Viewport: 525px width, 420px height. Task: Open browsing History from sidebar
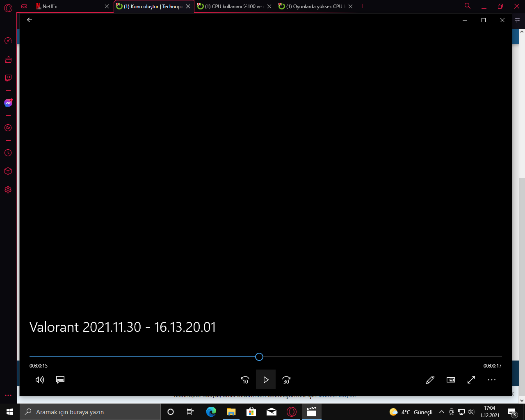[x=8, y=153]
